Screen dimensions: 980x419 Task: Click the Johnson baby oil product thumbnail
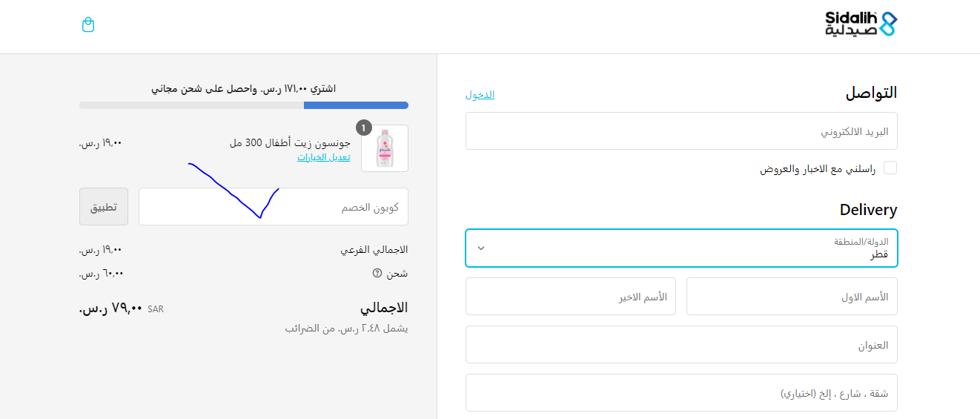click(384, 148)
